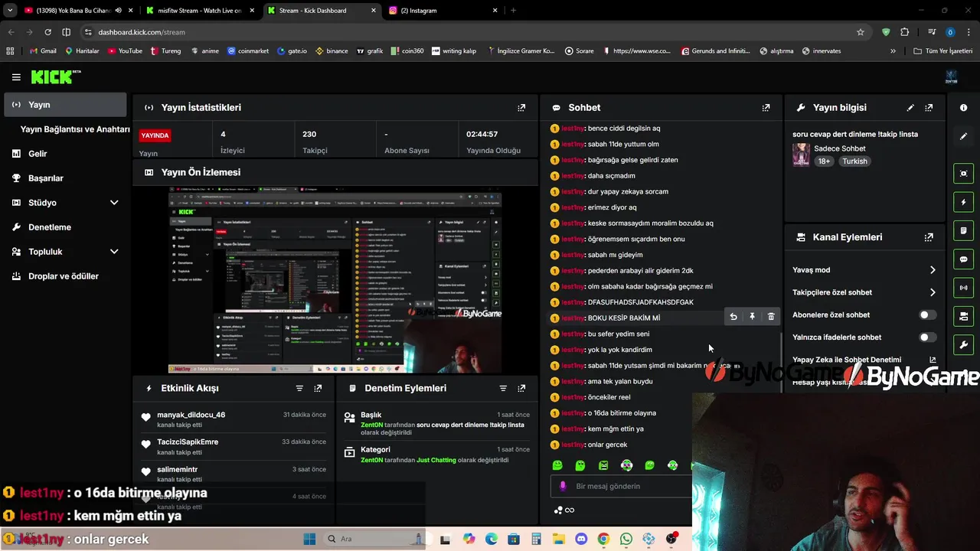Pop out the Yayın bilgisi panel
980x551 pixels.
pyautogui.click(x=929, y=108)
